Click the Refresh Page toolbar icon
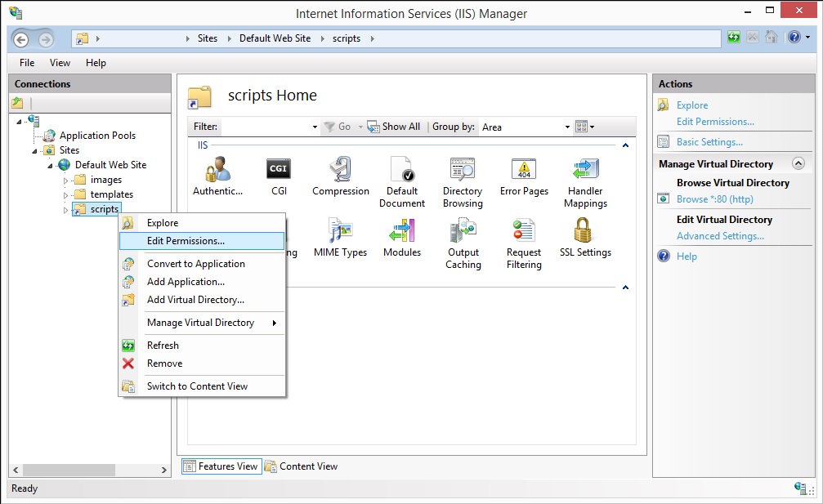Viewport: 823px width, 504px height. (733, 38)
